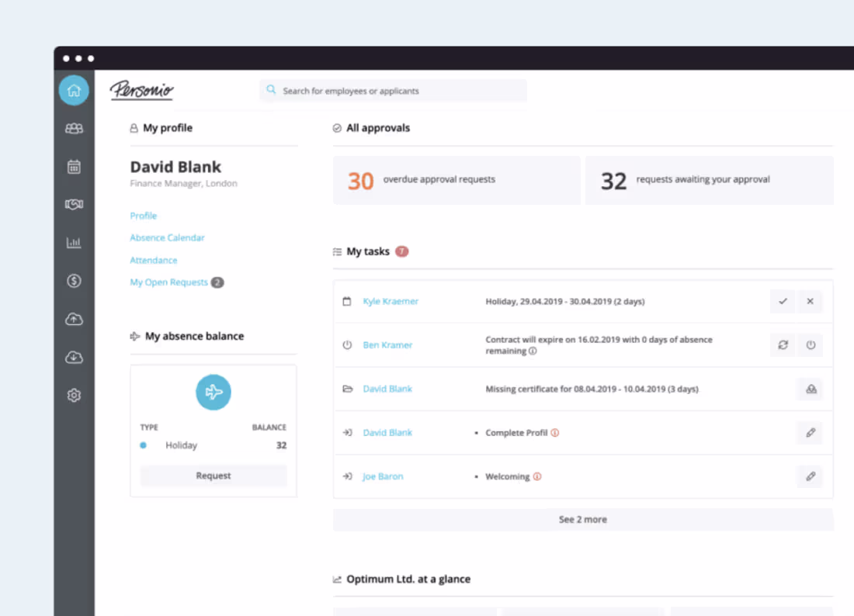Image resolution: width=854 pixels, height=616 pixels.
Task: Open the Calendar from the sidebar
Action: tap(74, 166)
